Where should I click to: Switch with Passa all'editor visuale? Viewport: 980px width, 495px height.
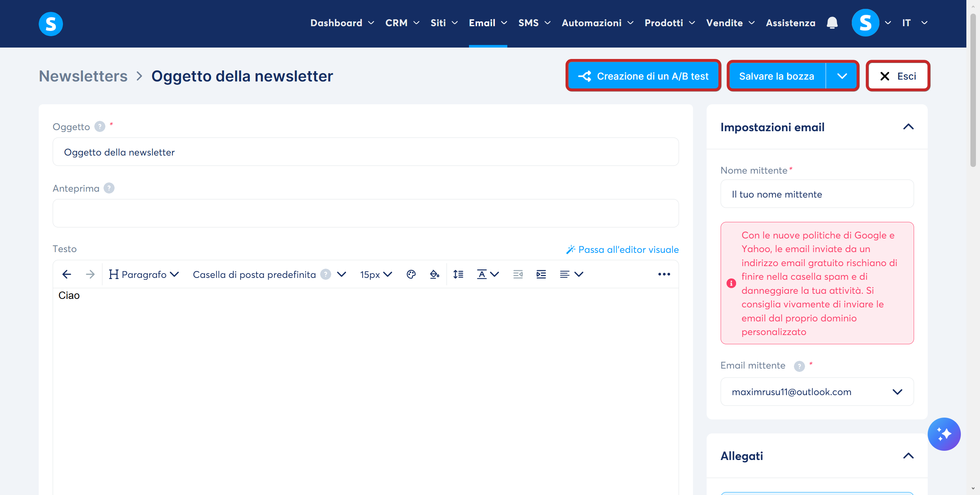click(x=622, y=250)
